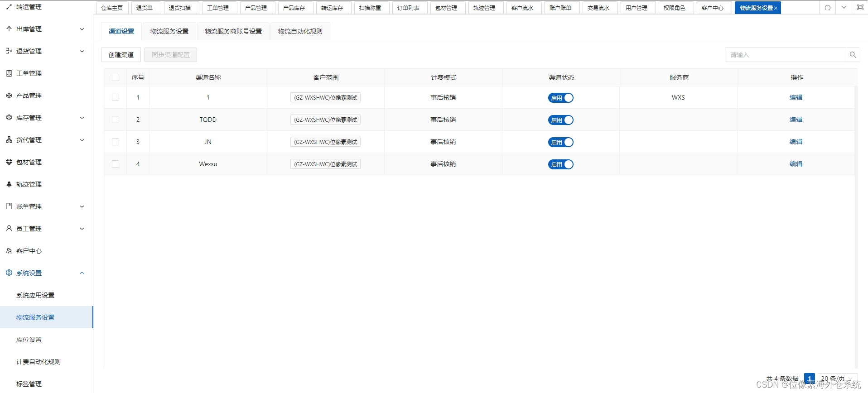Expand the 库存管理 menu chevron
The width and height of the screenshot is (868, 393).
[x=82, y=118]
